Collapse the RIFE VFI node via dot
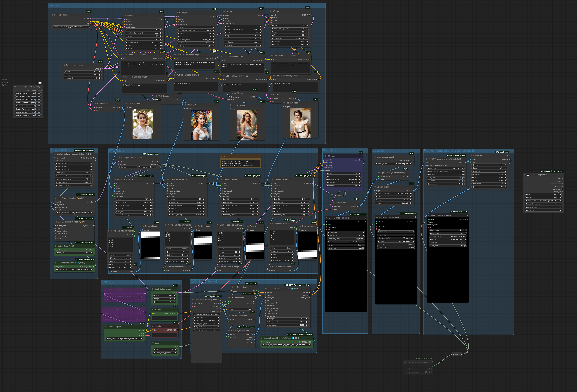Image resolution: width=577 pixels, height=392 pixels. (x=427, y=159)
